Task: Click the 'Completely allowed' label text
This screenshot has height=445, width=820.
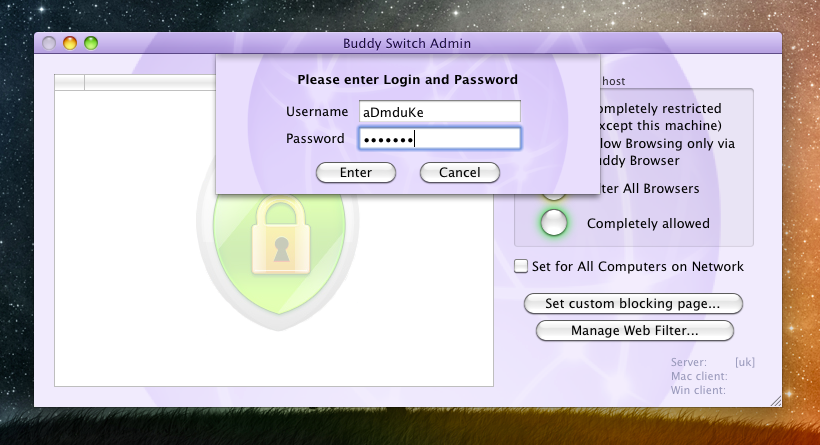Action: [648, 223]
